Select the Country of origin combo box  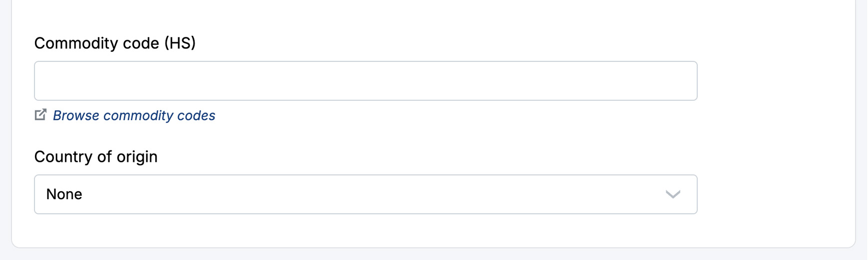coord(365,194)
